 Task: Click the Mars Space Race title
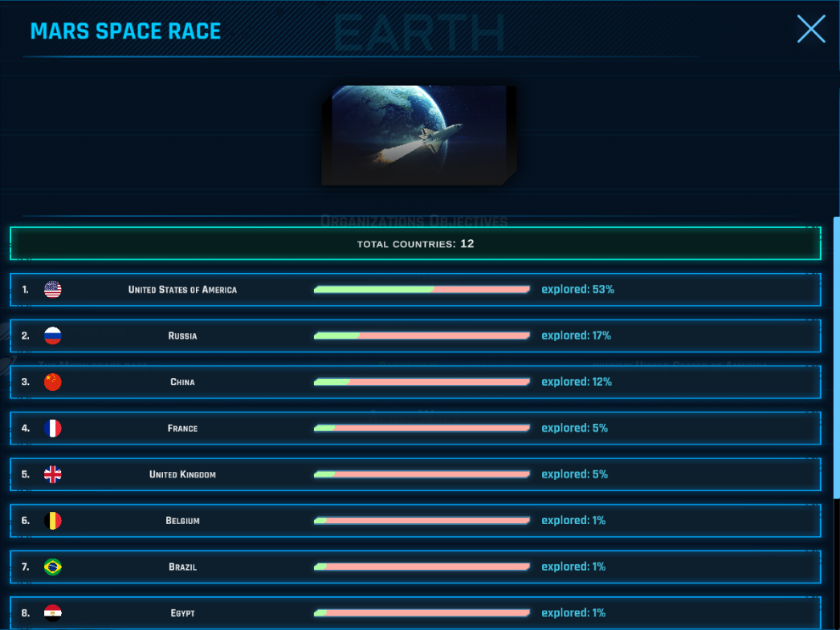pyautogui.click(x=125, y=31)
